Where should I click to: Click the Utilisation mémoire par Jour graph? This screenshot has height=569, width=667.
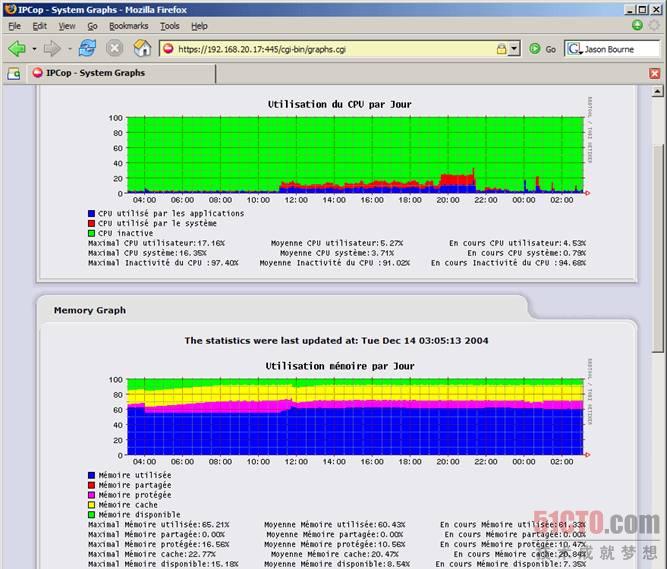[356, 416]
